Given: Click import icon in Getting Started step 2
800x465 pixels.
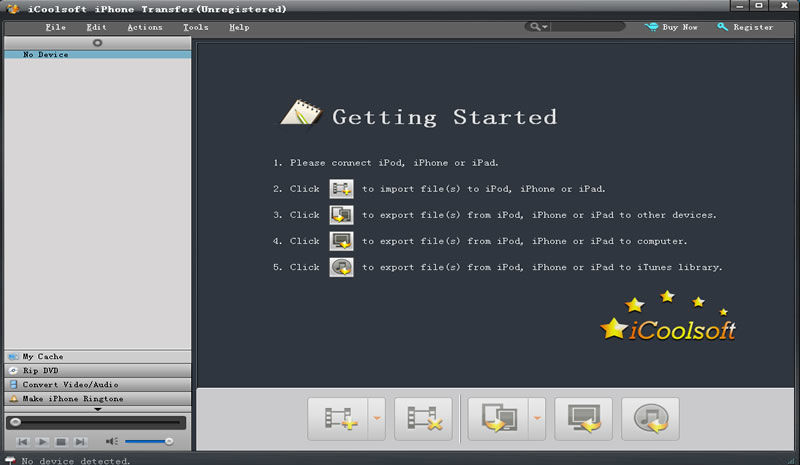Looking at the screenshot, I should pyautogui.click(x=341, y=189).
